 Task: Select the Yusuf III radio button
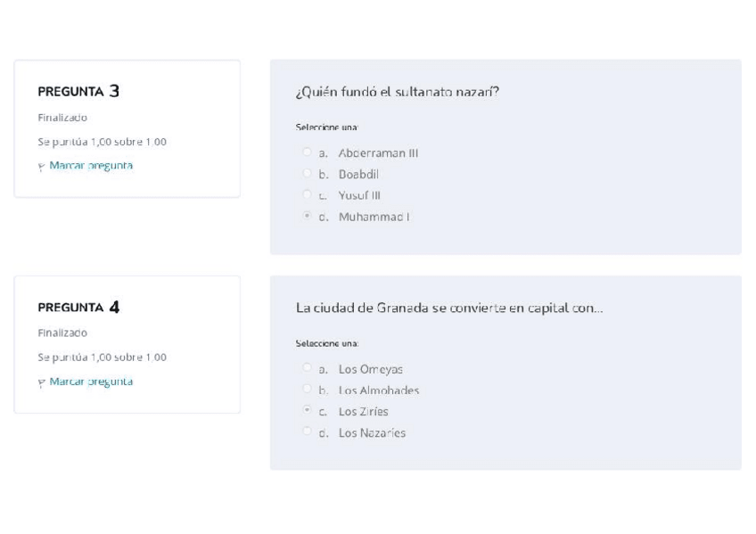[x=308, y=195]
